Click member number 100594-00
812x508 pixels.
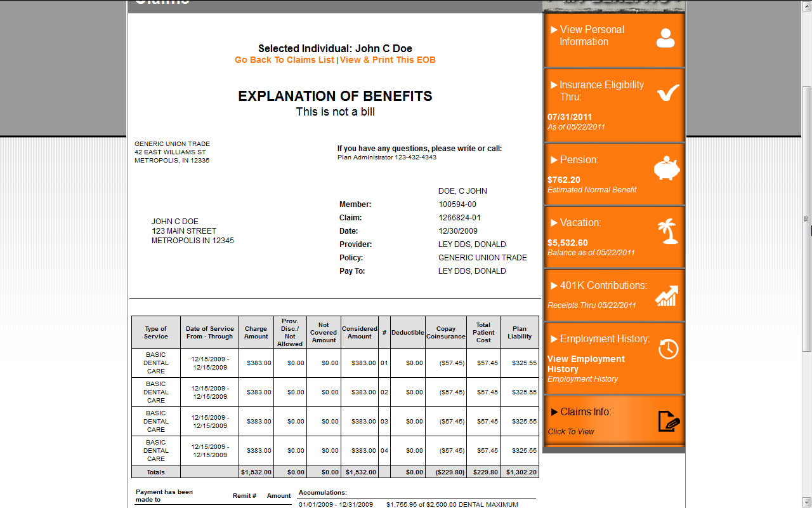(457, 204)
